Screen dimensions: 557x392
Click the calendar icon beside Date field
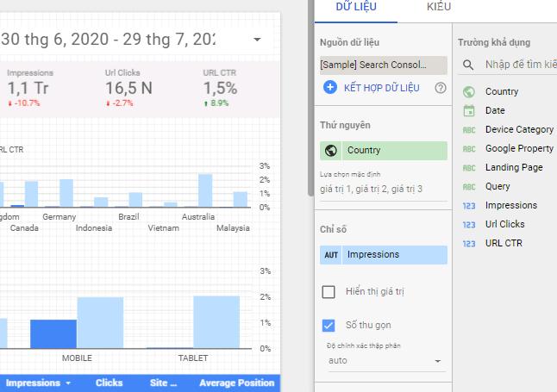[x=469, y=111]
